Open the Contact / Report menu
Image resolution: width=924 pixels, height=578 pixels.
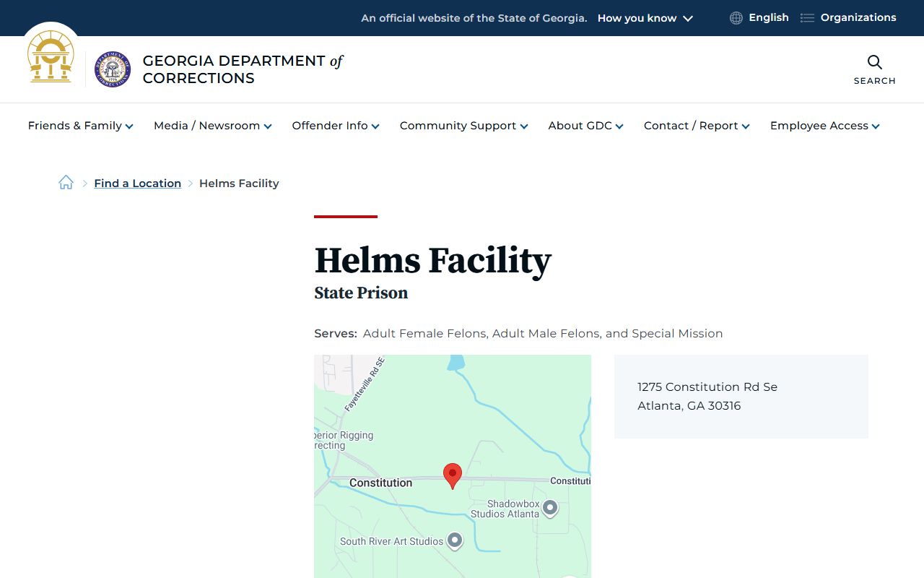(x=697, y=126)
